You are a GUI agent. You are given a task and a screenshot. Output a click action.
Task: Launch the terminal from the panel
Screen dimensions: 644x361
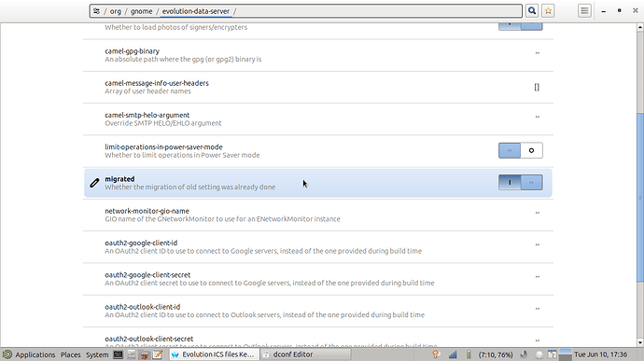click(118, 354)
